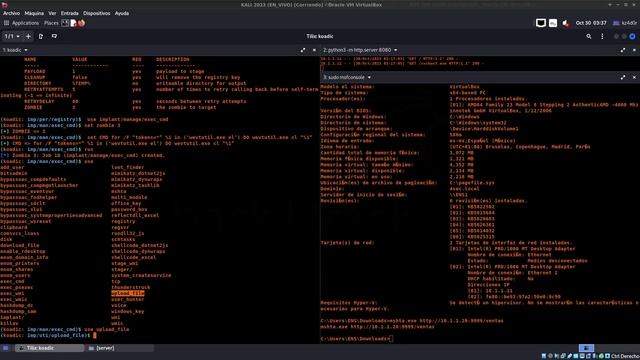Open the Ayuda menu
The width and height of the screenshot is (640, 360).
coord(122,13)
